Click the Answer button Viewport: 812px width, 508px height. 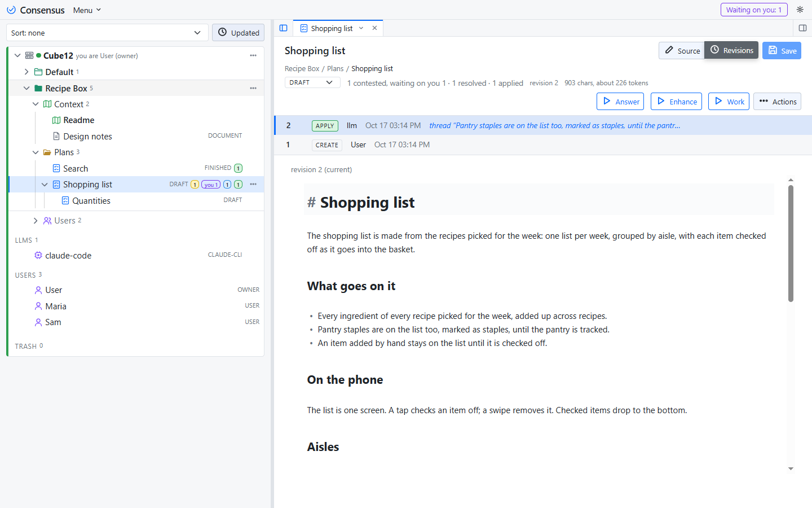tap(620, 102)
